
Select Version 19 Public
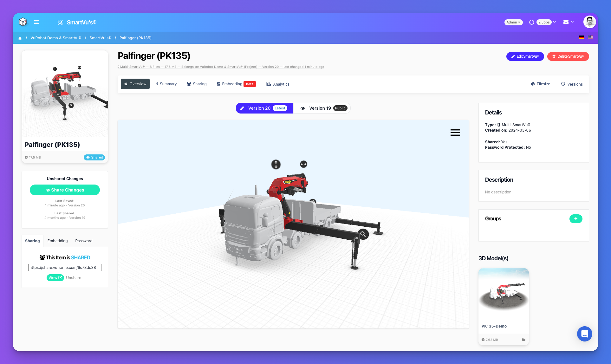point(322,108)
